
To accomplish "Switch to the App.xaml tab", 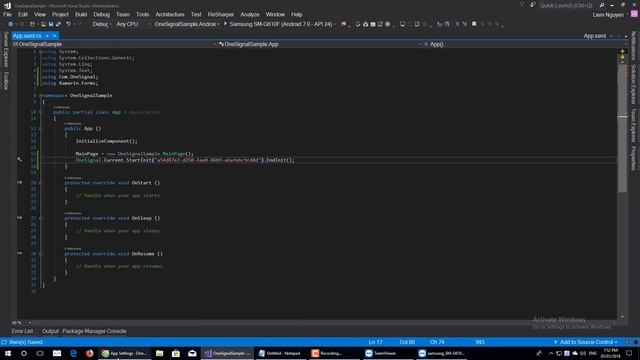I will (595, 36).
